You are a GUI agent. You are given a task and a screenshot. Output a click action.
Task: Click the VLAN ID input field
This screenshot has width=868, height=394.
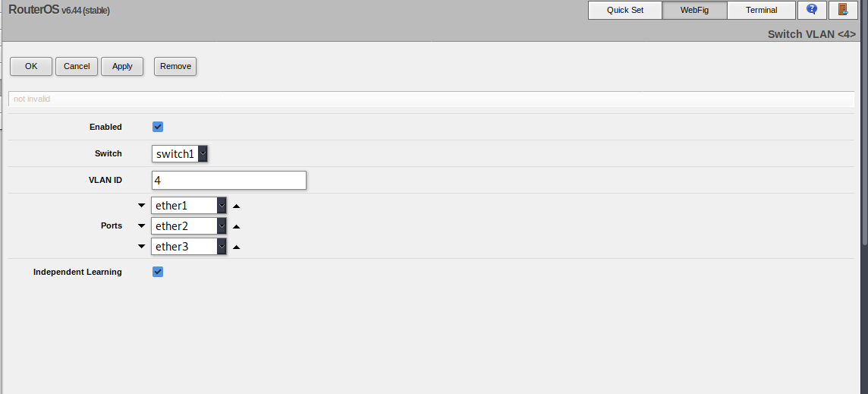tap(228, 180)
